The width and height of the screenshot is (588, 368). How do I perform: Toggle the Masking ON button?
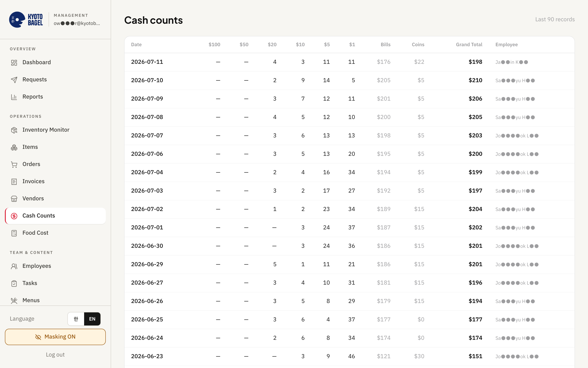click(x=55, y=337)
